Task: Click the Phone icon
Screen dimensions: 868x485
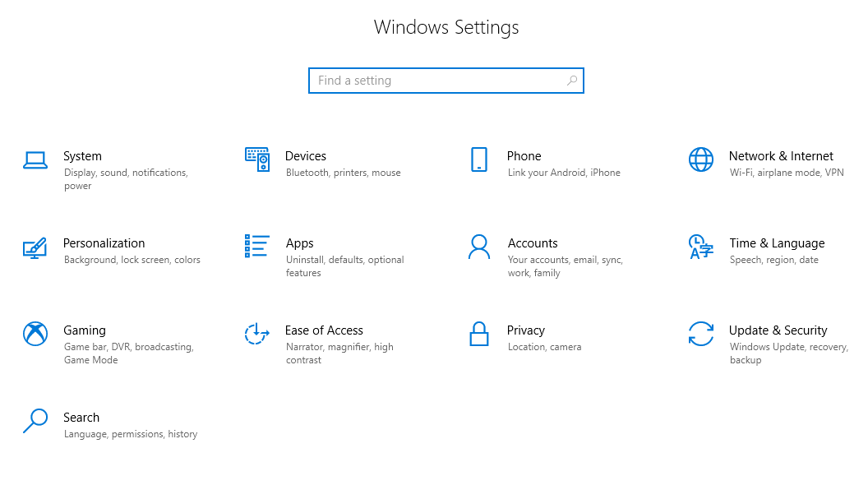Action: 479,159
